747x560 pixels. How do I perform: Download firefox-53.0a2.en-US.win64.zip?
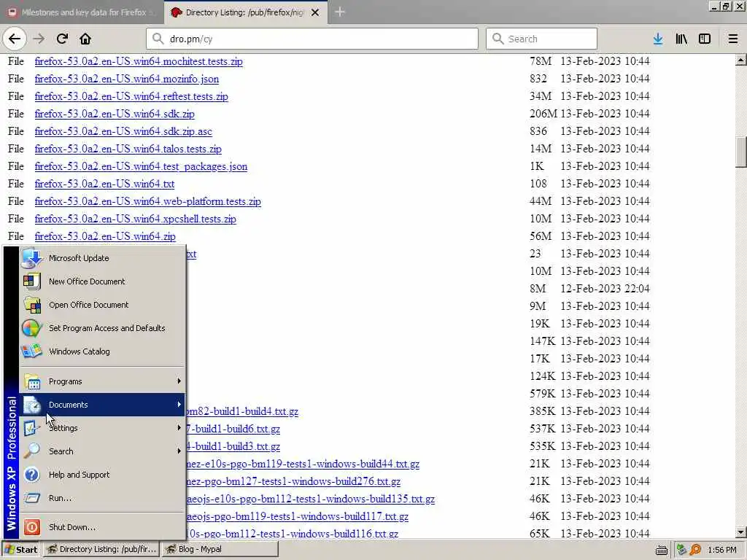pos(105,237)
